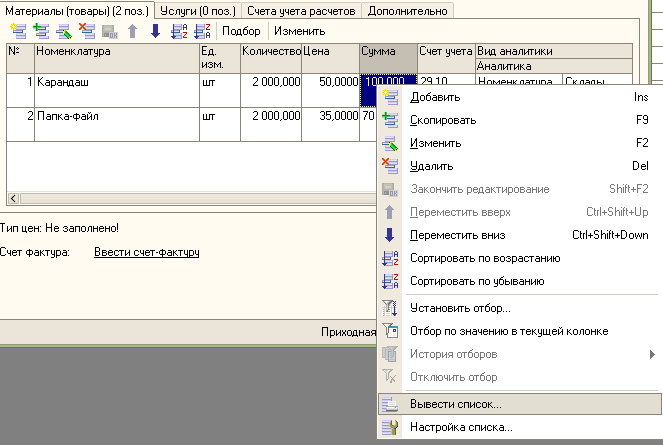
Task: Choose Изменить in the context menu
Action: click(x=520, y=143)
